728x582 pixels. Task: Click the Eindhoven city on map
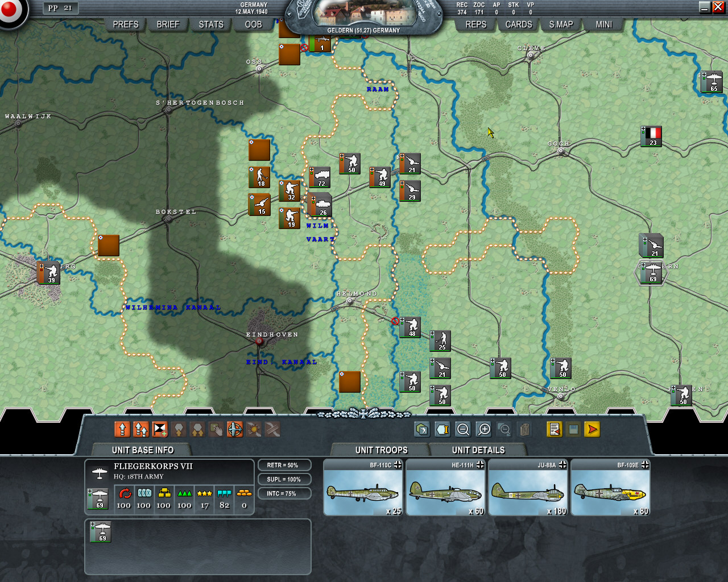[x=259, y=341]
